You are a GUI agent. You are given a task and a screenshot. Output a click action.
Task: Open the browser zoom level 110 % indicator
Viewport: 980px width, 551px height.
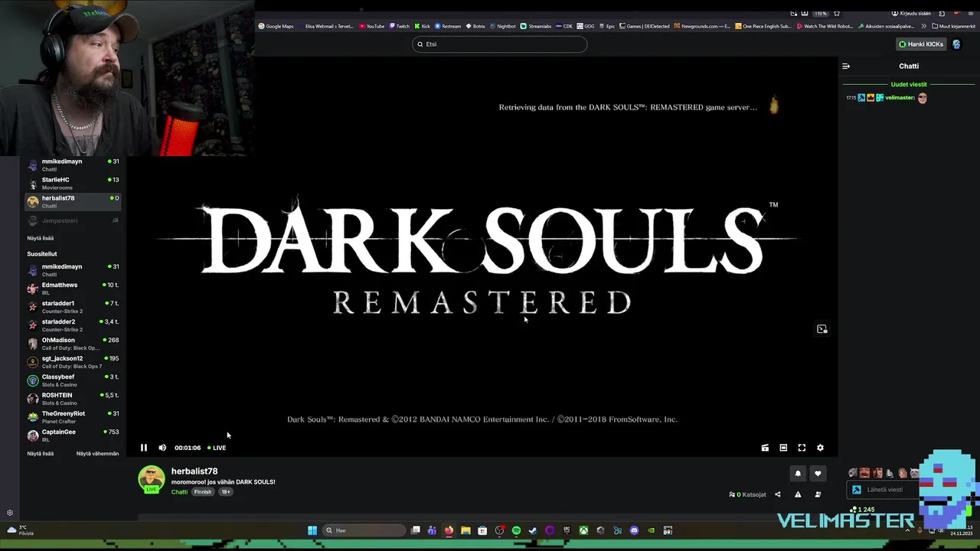pyautogui.click(x=821, y=13)
